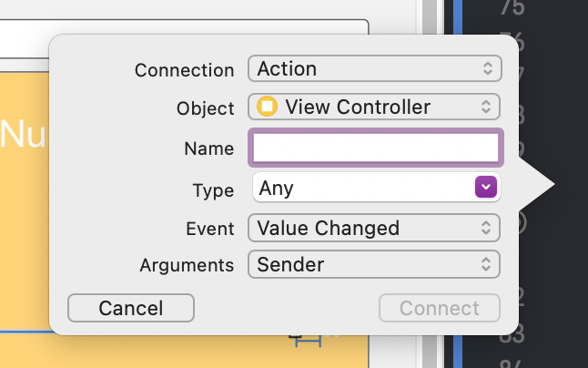Click line number 75 in the editor gutter

512,9
